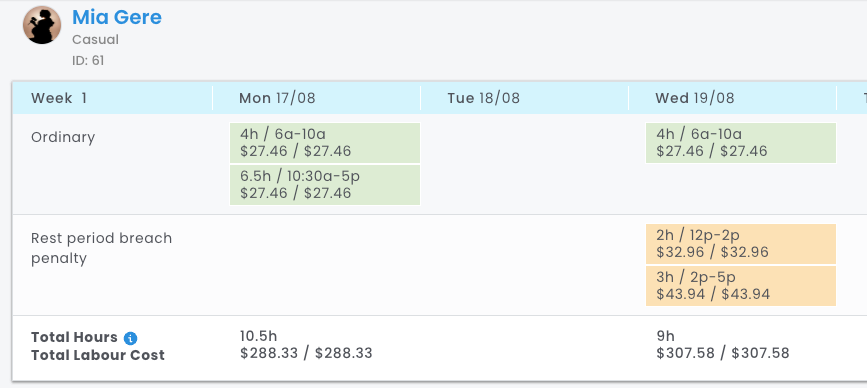This screenshot has height=388, width=867.
Task: Click the Total Hours info icon
Action: [x=130, y=338]
